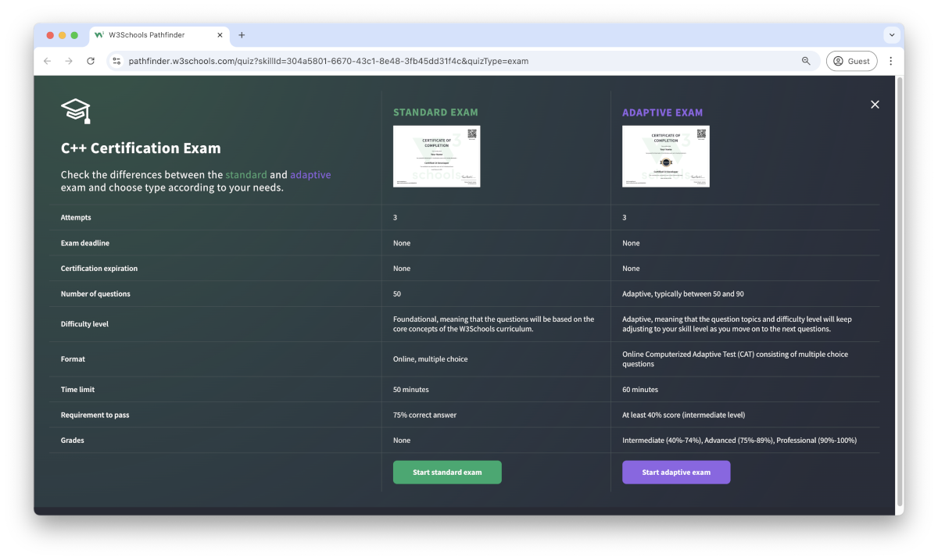
Task: Select the W3Schools Pathfinder tab
Action: point(147,35)
